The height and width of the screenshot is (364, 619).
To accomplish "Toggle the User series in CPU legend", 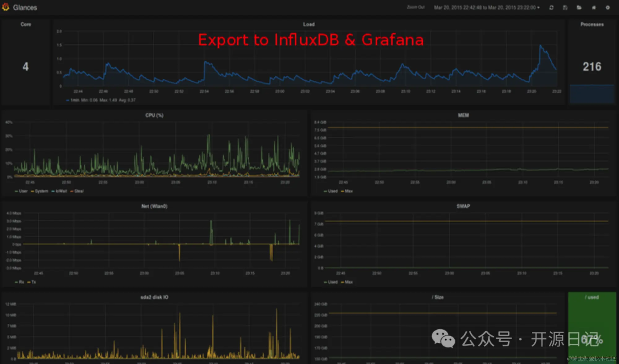I will tap(21, 191).
